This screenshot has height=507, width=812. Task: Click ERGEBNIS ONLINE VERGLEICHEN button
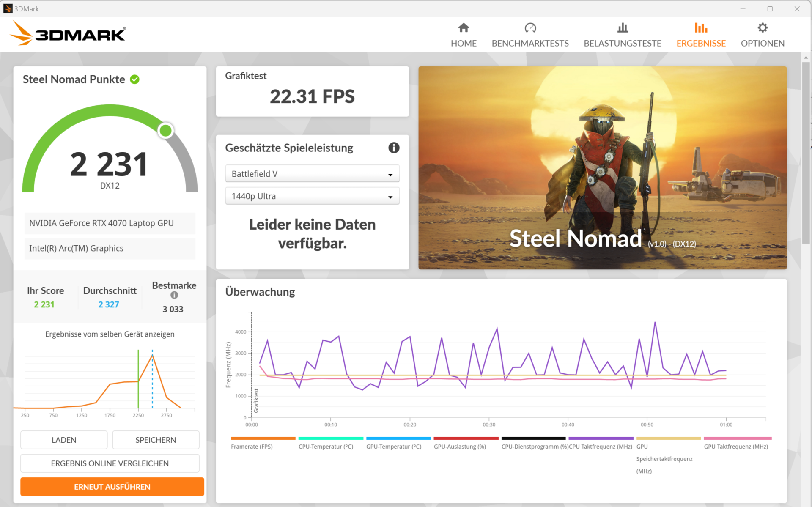pos(110,463)
